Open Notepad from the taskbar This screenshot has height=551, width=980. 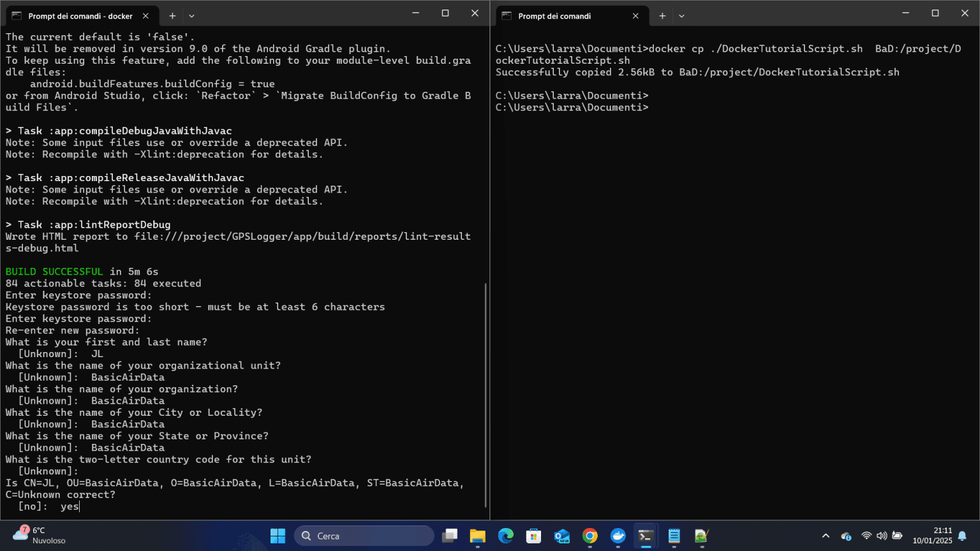pos(674,536)
